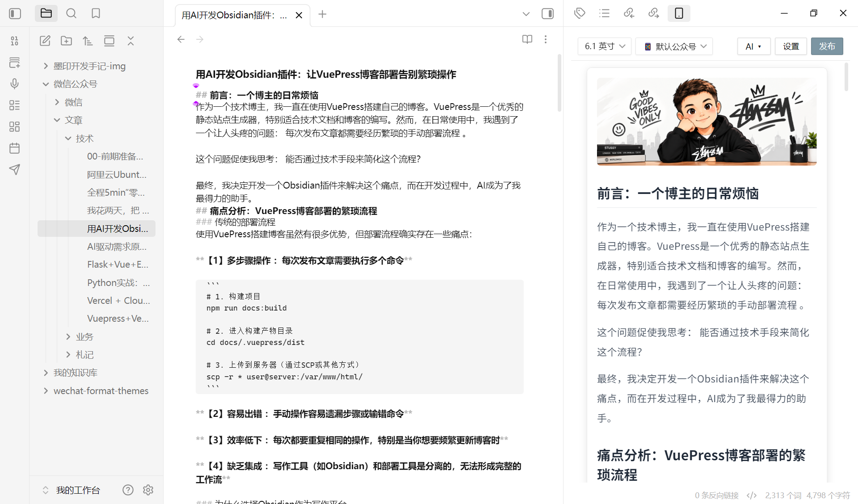Click the ribbon card-plus icon
The image size is (858, 504).
tap(14, 62)
